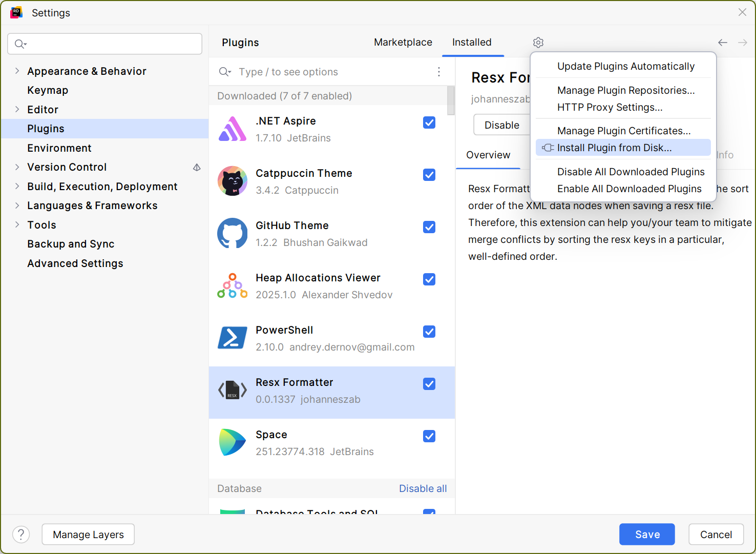Screen dimensions: 756x554
Task: Select the Heap Allocations Viewer name
Action: pyautogui.click(x=318, y=278)
